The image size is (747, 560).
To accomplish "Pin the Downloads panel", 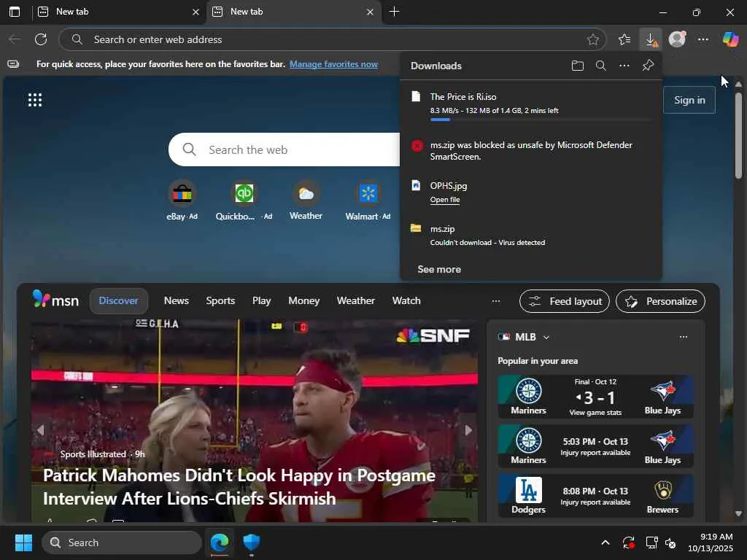I will [x=648, y=66].
